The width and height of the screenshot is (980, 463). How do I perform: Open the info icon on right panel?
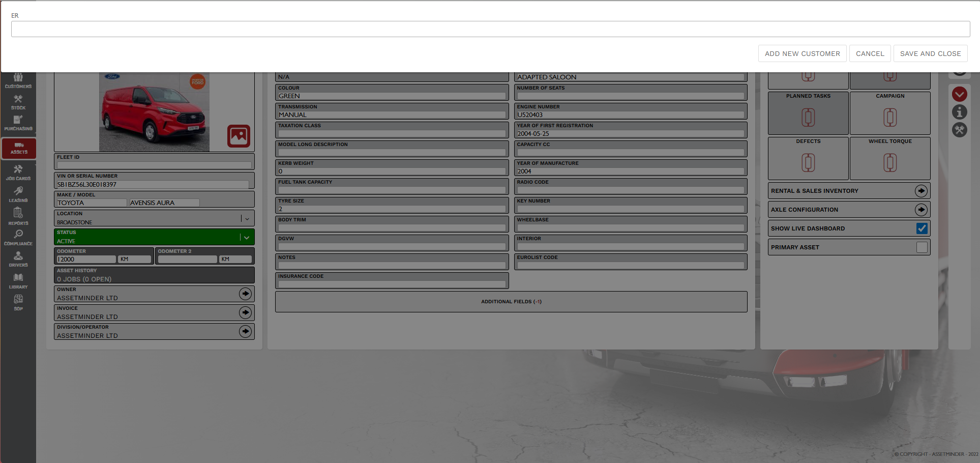coord(959,112)
